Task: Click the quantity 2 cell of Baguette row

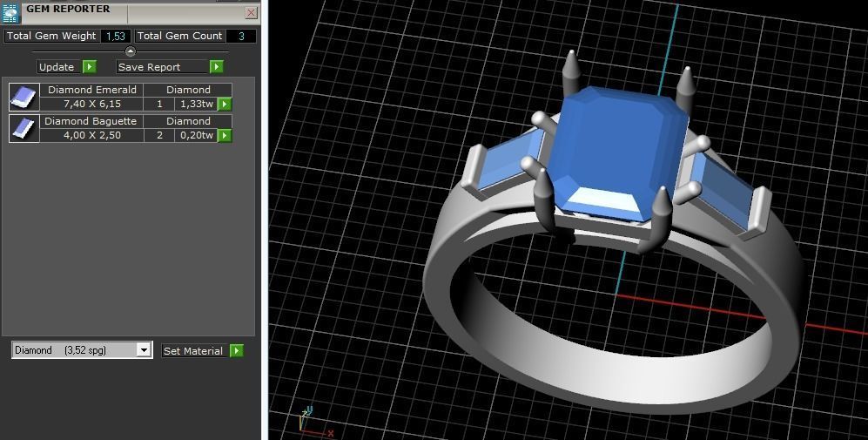Action: (x=159, y=135)
